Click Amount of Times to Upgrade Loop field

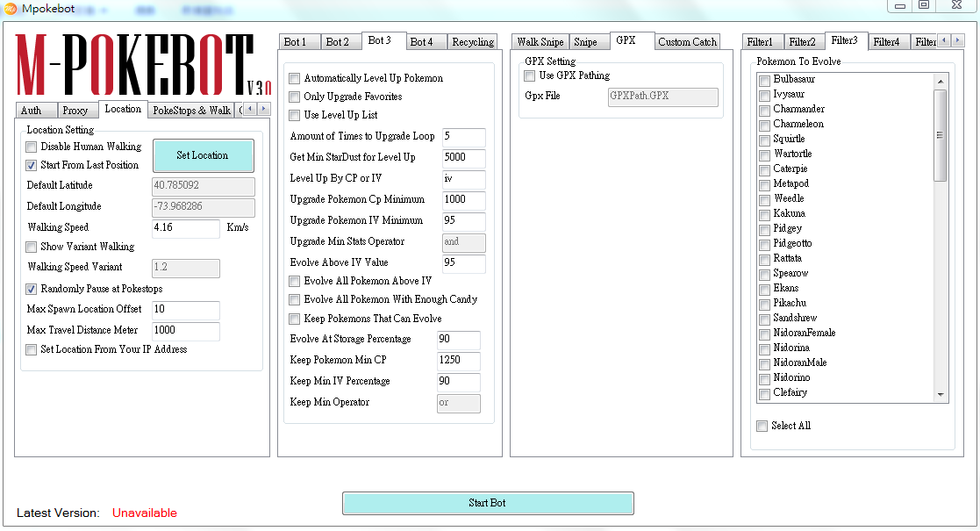pos(464,136)
